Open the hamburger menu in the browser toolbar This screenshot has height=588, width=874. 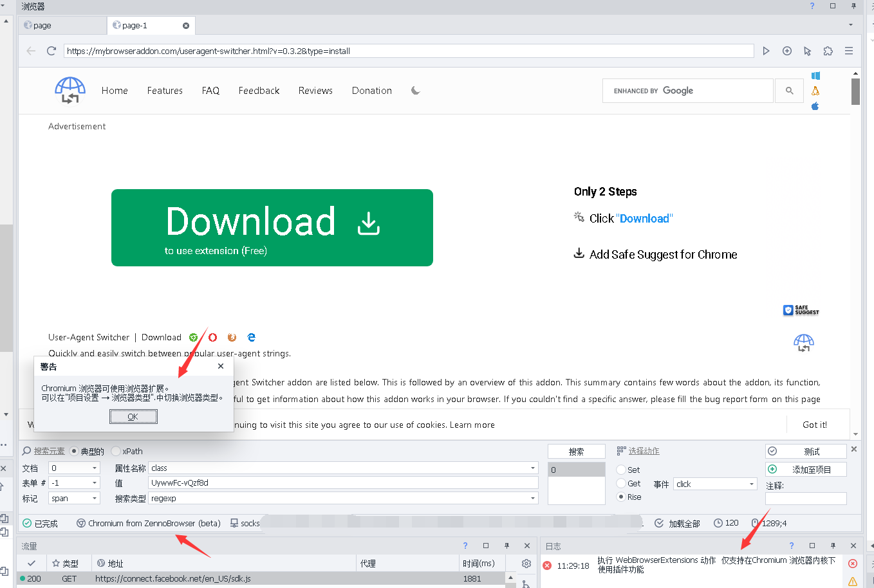849,51
